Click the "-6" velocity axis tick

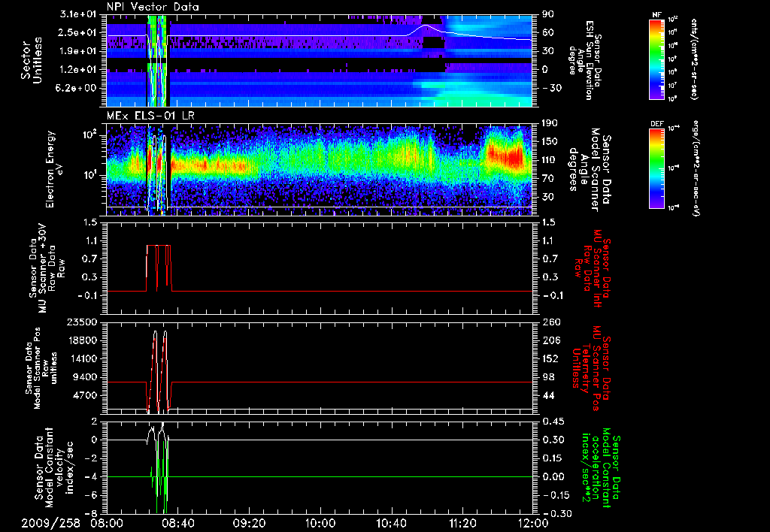(92, 495)
